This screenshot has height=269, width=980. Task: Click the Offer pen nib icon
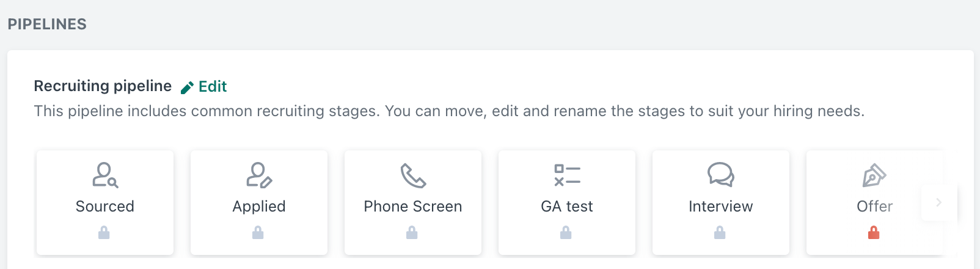874,175
